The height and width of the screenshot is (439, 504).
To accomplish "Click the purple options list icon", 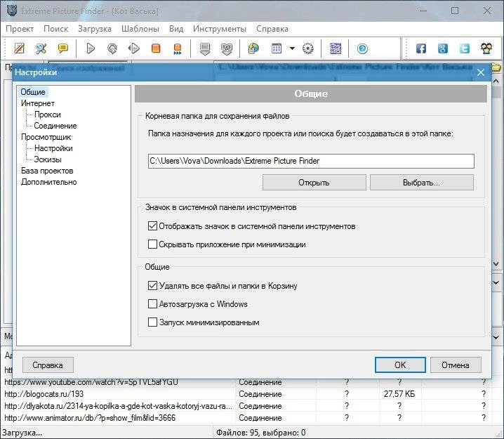I will point(336,48).
